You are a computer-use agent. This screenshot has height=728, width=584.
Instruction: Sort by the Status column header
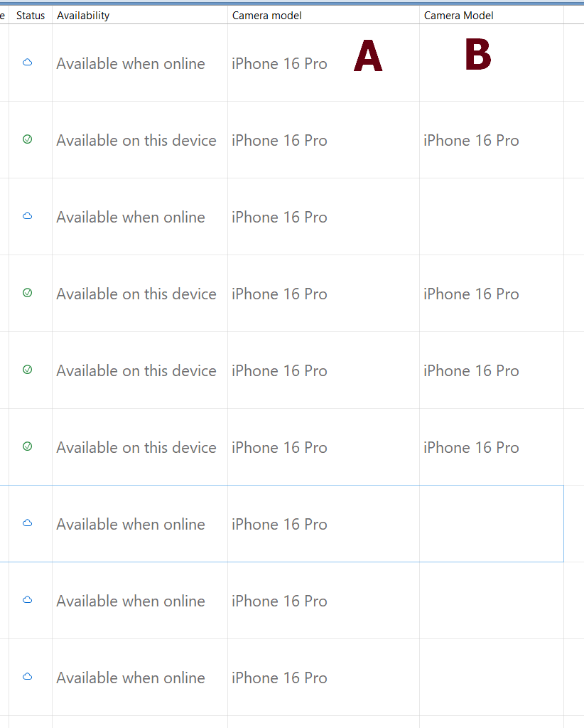31,16
